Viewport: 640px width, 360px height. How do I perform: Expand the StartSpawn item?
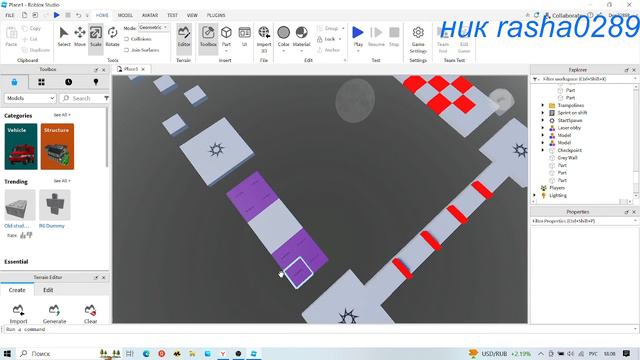click(x=543, y=120)
